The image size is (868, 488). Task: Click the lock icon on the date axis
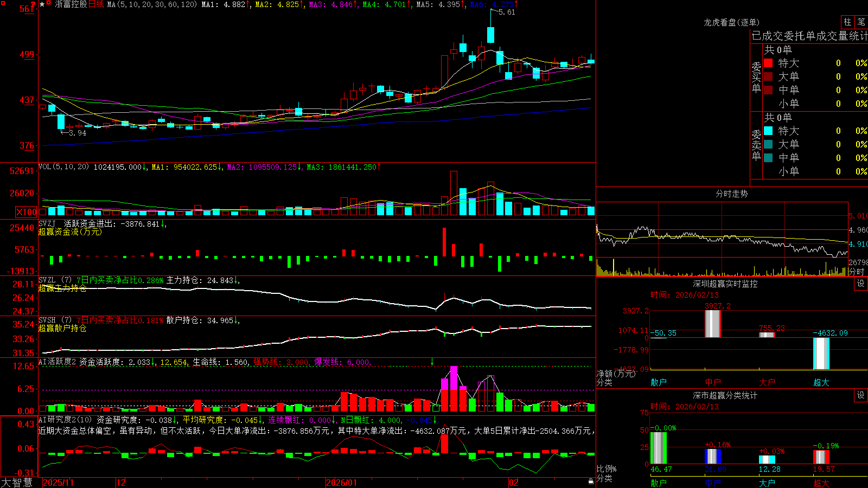tap(591, 481)
